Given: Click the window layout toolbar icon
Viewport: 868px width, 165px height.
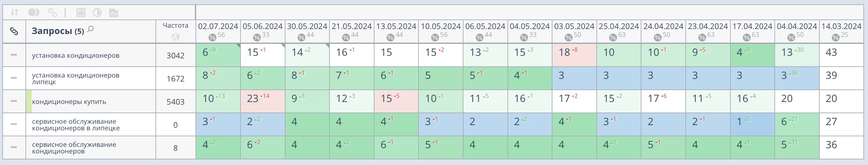Looking at the screenshot, I should [x=81, y=13].
